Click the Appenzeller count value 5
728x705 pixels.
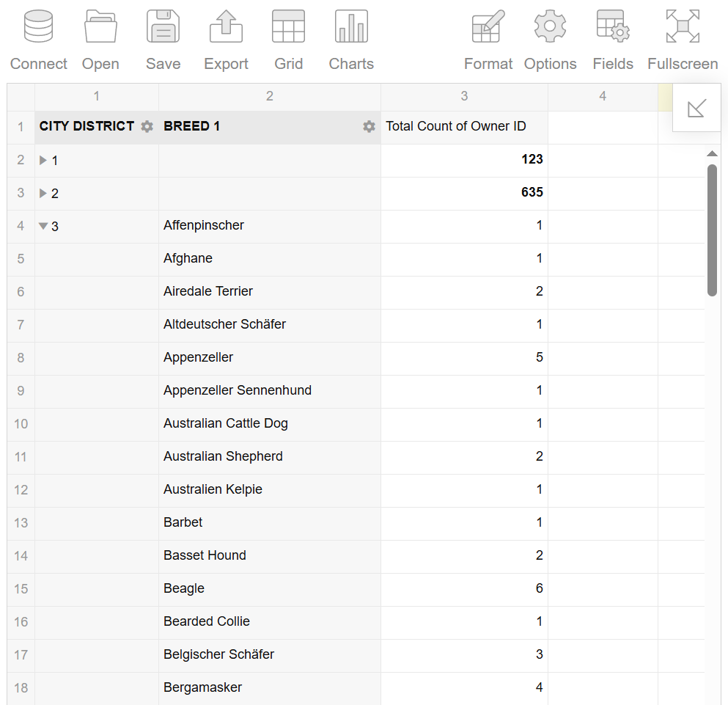539,357
